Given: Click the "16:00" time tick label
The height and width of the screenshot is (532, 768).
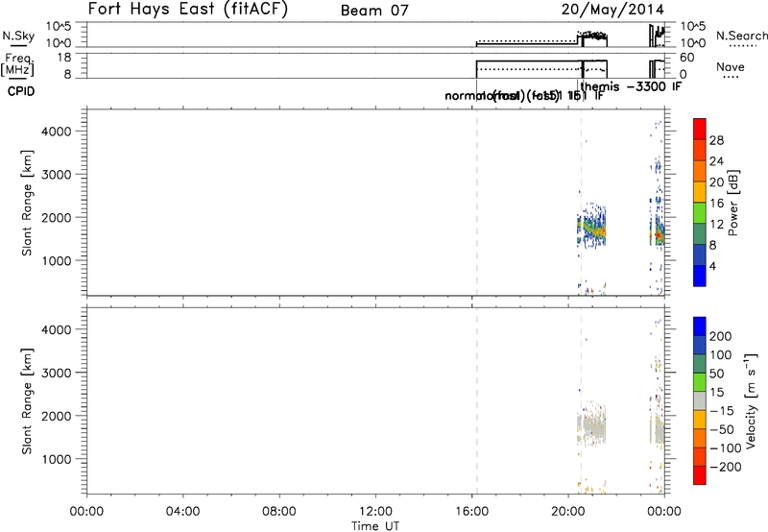Looking at the screenshot, I should tap(471, 512).
